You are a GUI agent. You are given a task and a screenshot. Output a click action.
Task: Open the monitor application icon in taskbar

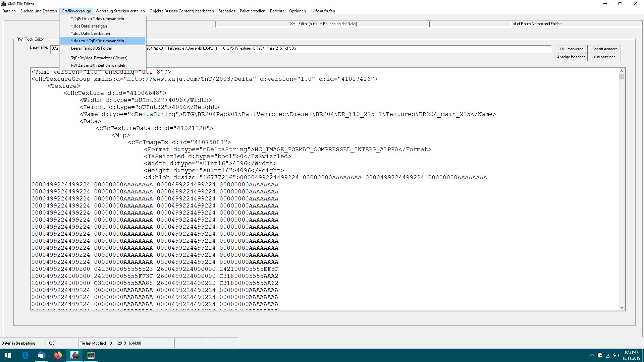pos(91,355)
